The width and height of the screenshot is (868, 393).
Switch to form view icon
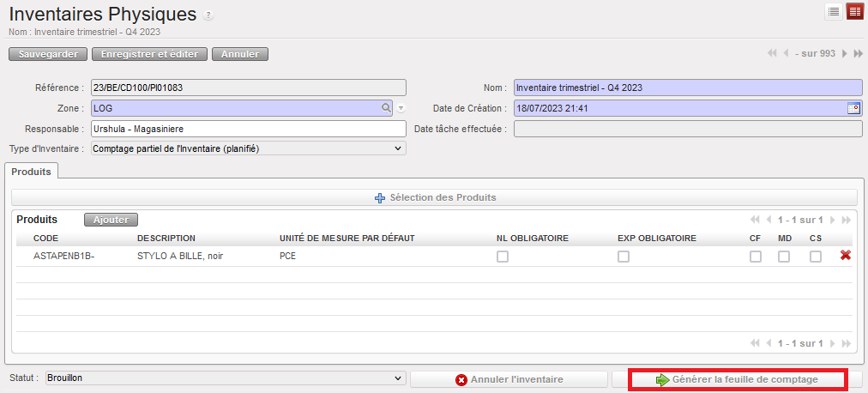tap(854, 11)
